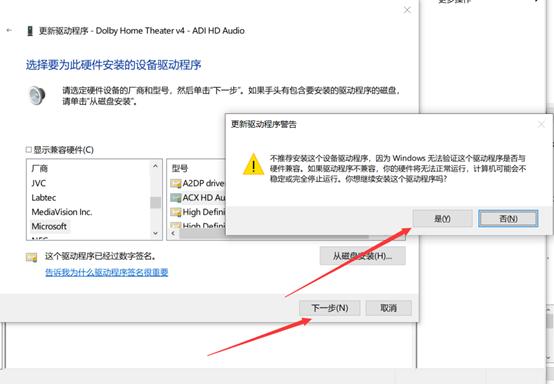Click the manufacturer list scrollbar thumb
Image resolution: width=554 pixels, height=384 pixels.
155,202
